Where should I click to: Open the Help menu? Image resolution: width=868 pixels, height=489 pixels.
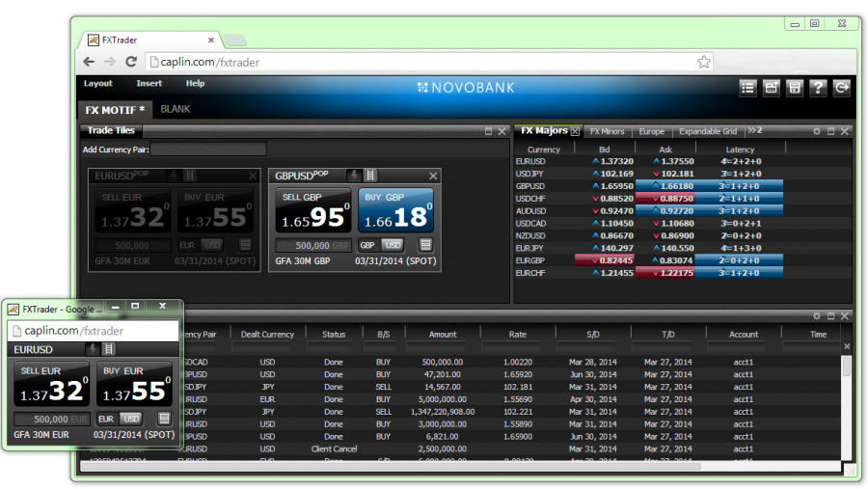point(196,83)
